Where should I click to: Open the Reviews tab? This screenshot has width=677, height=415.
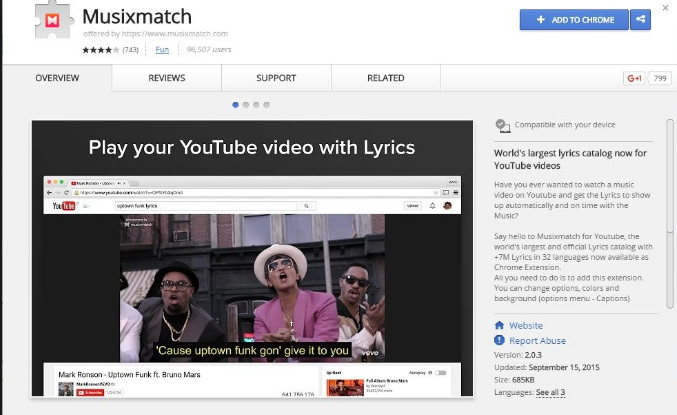click(x=167, y=78)
